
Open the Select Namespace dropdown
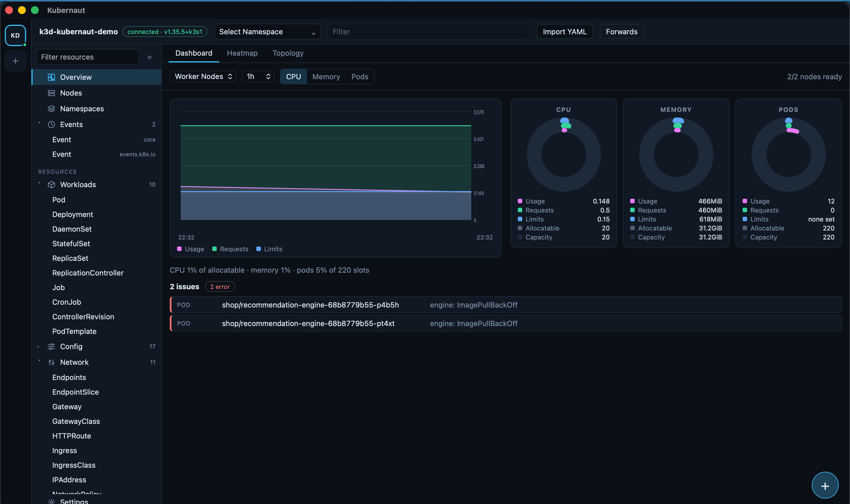click(267, 31)
